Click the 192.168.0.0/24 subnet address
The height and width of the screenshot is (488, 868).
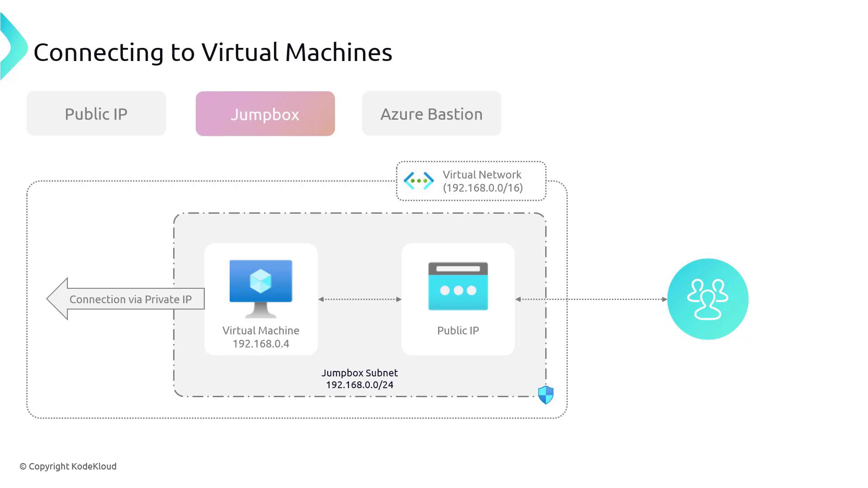[359, 385]
